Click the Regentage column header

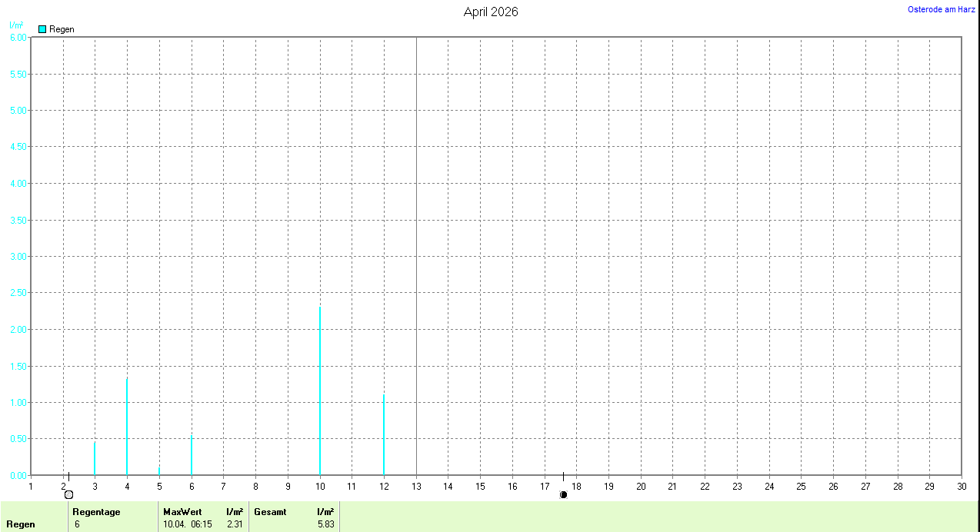[96, 512]
